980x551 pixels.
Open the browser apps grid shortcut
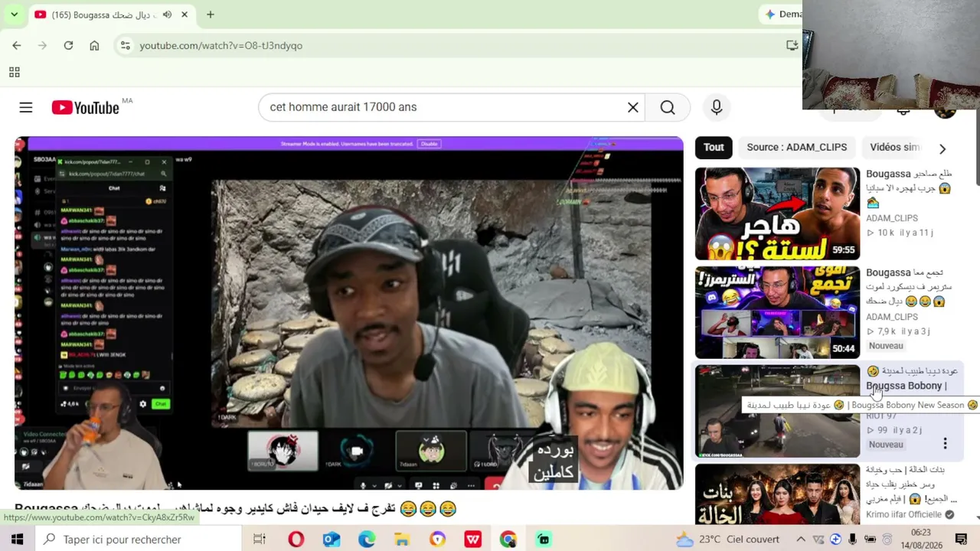14,73
